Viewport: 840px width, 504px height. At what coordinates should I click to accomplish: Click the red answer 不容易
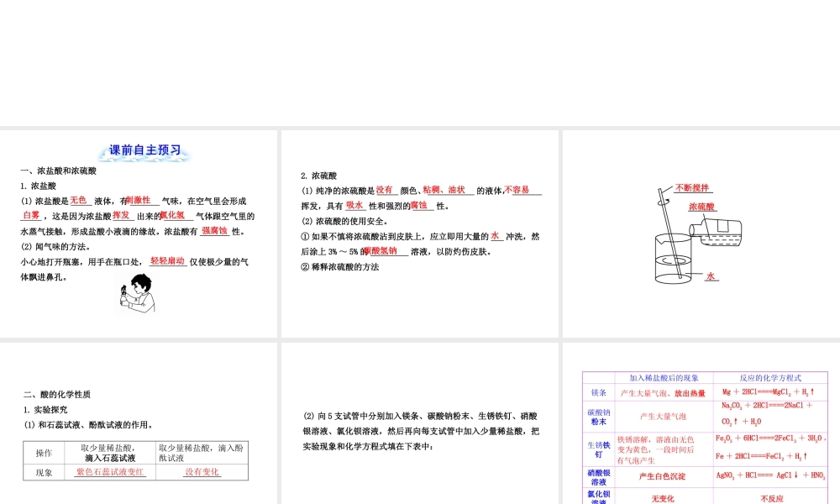coord(517,190)
